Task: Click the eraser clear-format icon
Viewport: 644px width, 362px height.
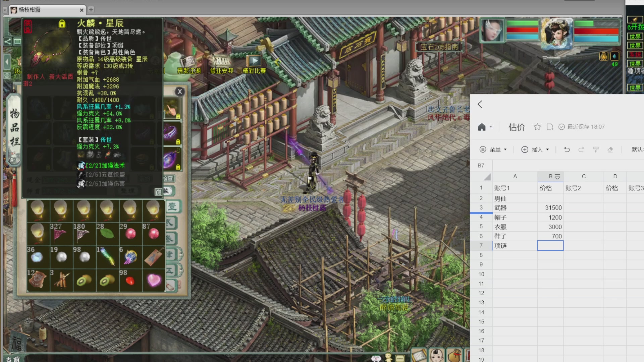Action: tap(610, 149)
